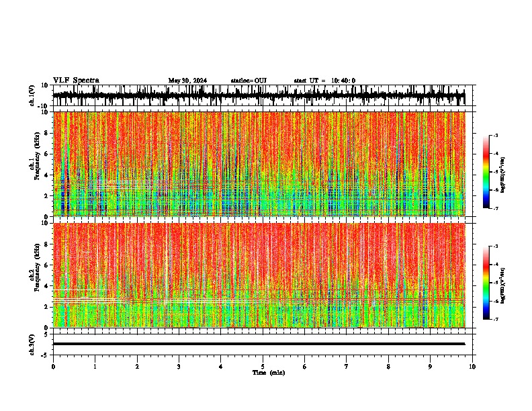Click the "Time (min)" axis label
Viewport: 532px width, 411px height.
pyautogui.click(x=269, y=373)
